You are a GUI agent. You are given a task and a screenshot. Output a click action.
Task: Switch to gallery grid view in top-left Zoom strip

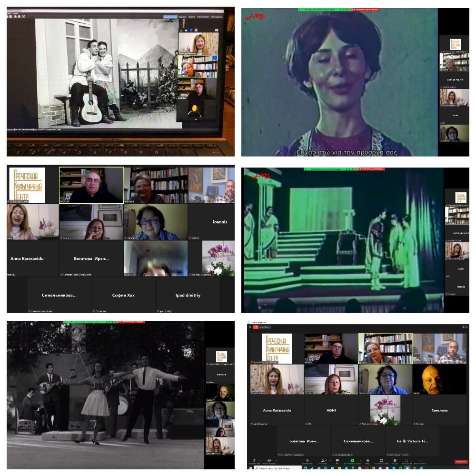196,30
